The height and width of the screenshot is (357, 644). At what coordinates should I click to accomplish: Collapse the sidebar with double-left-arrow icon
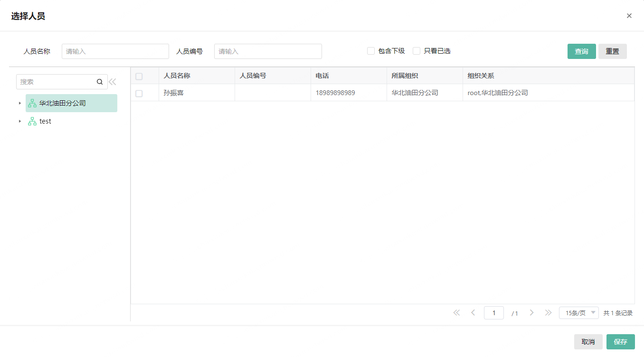coord(113,81)
